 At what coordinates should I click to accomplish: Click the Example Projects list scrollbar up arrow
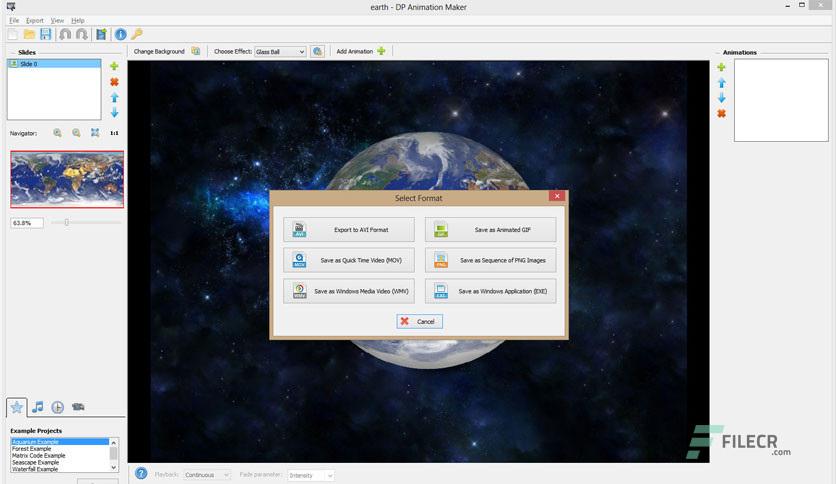114,442
